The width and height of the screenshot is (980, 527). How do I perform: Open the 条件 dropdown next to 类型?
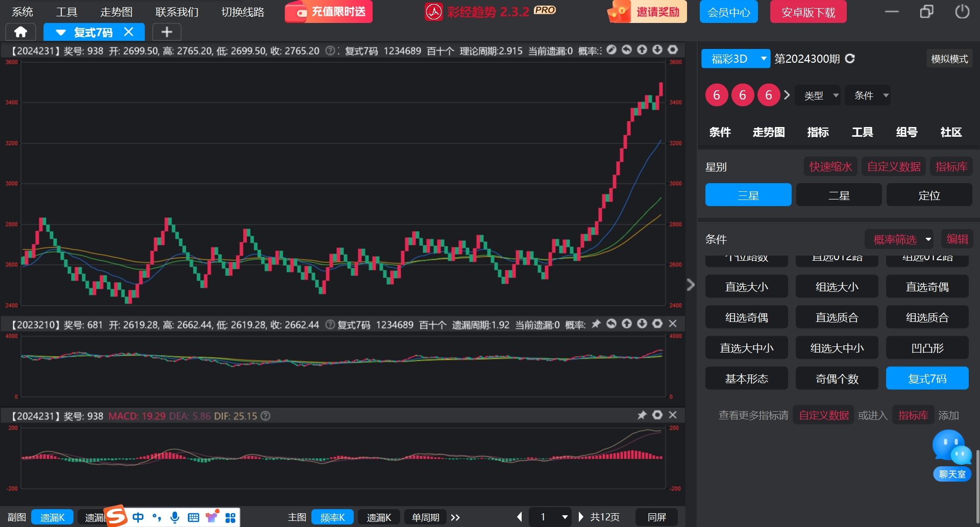[868, 95]
